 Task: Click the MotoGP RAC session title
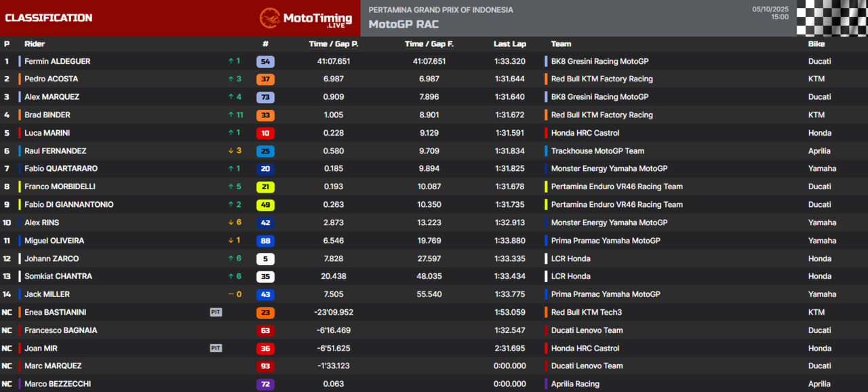click(x=403, y=24)
